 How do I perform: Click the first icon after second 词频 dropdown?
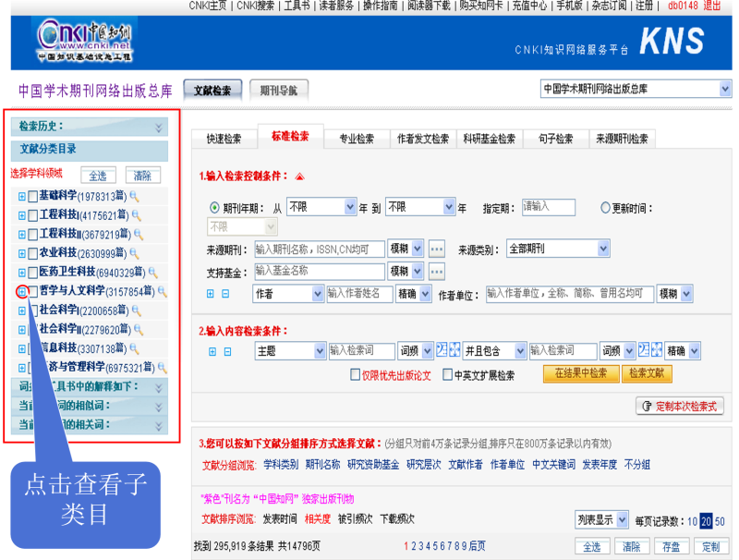[x=644, y=349]
